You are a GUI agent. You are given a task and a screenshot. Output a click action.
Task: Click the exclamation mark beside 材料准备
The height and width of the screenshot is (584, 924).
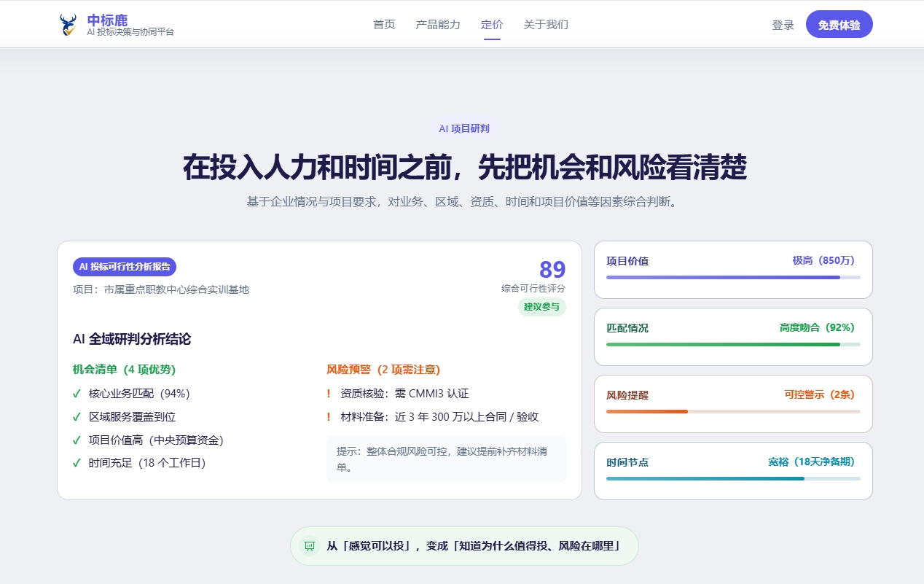tap(329, 417)
